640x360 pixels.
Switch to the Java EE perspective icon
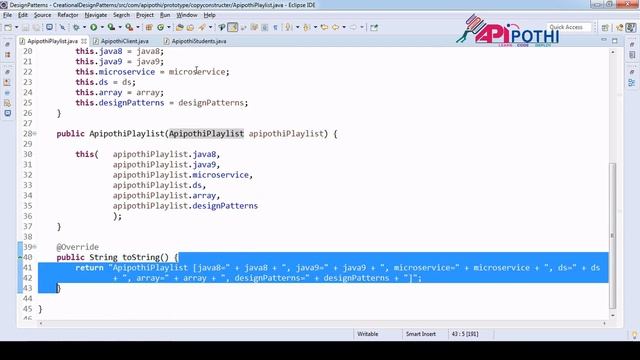point(620,27)
